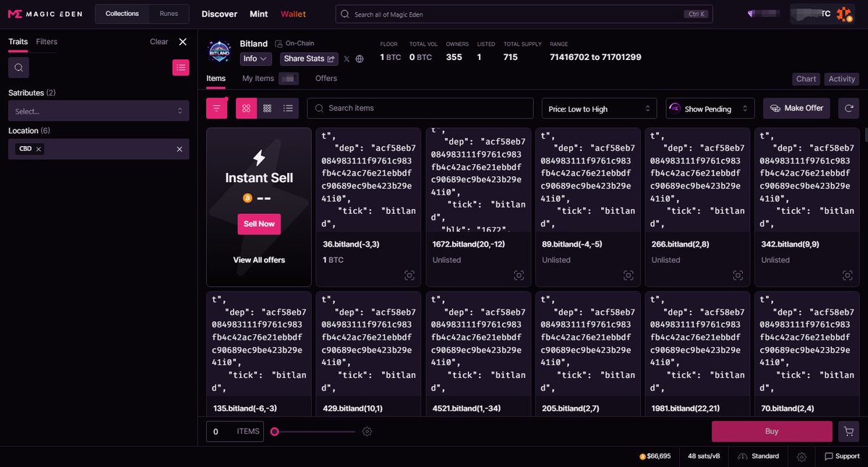Open the 4521.bitland(1,-34) item card
Image resolution: width=868 pixels, height=467 pixels.
pos(477,354)
